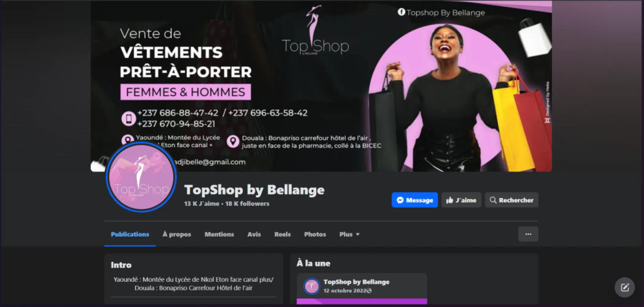The image size is (644, 307).
Task: Click the magnifying glass Rechercher icon
Action: coord(493,200)
